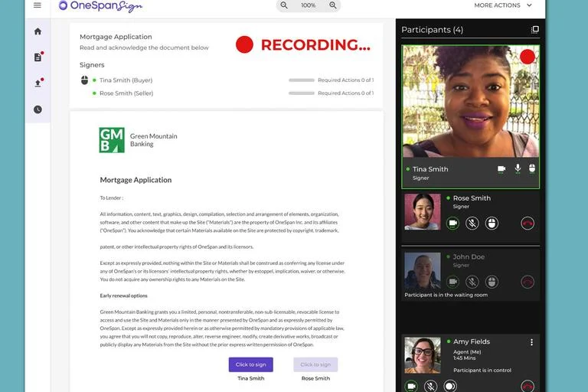Screen dimensions: 588x392
Task: Click 'Participant is in control' text
Action: [x=482, y=371]
